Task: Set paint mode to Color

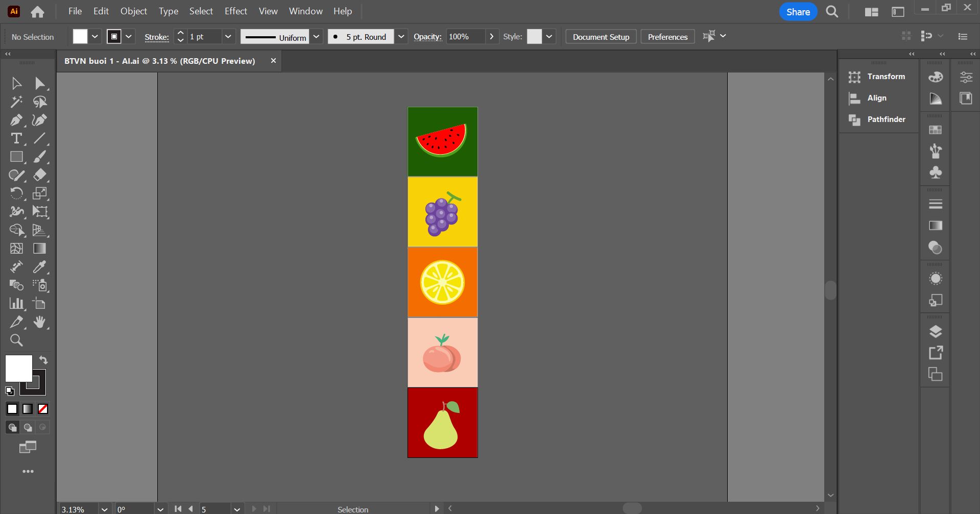Action: click(x=12, y=409)
